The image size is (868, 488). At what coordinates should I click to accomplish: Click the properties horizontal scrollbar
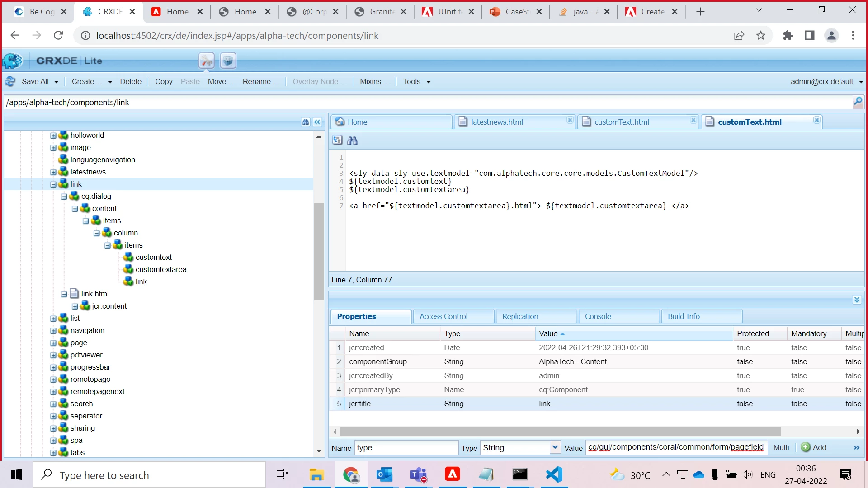tap(561, 432)
